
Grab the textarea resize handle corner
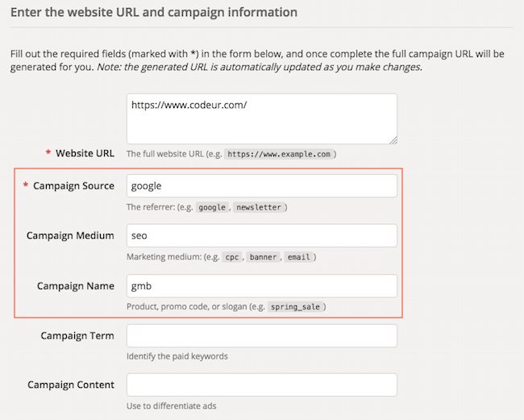(x=393, y=140)
